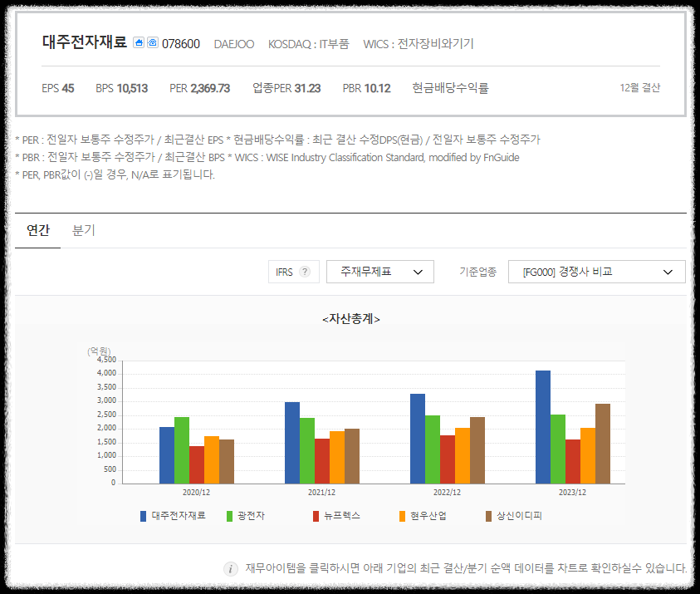Viewport: 700px width, 594px height.
Task: Click the blue 대주전자재료 bar for 2021/12
Action: pyautogui.click(x=292, y=443)
